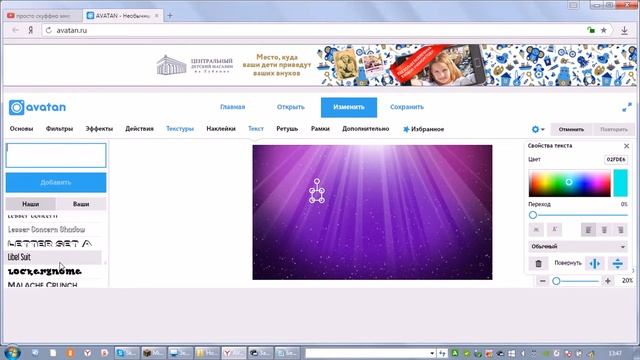
Task: Go back in browser history
Action: click(x=16, y=30)
